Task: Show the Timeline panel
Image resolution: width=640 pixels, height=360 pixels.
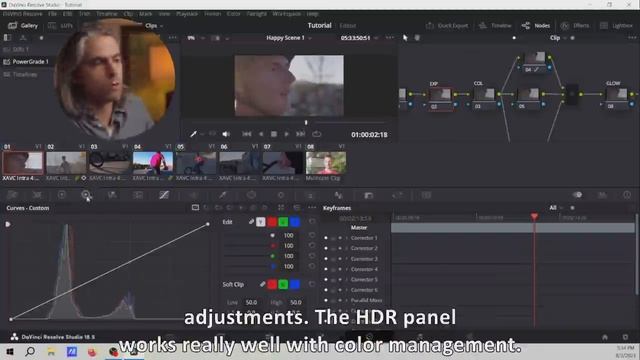Action: coord(495,25)
